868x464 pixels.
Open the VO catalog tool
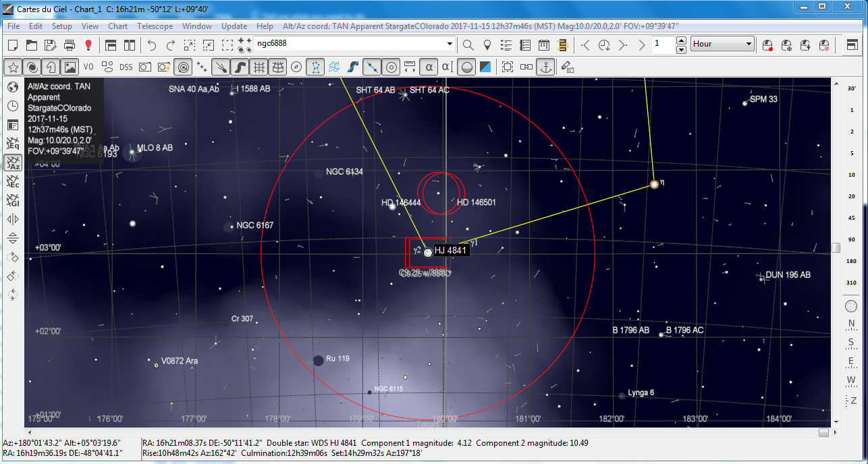pos(88,67)
